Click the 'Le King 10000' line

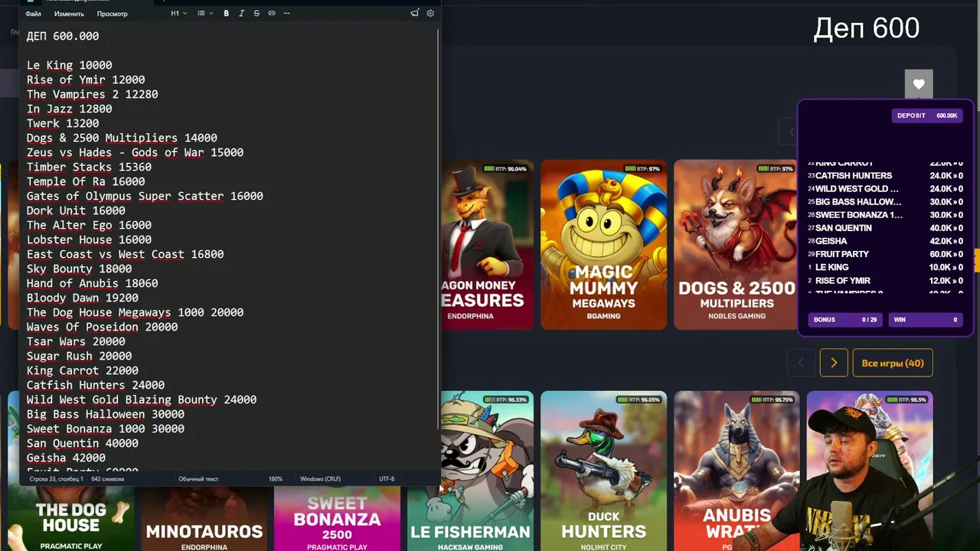[x=70, y=65]
